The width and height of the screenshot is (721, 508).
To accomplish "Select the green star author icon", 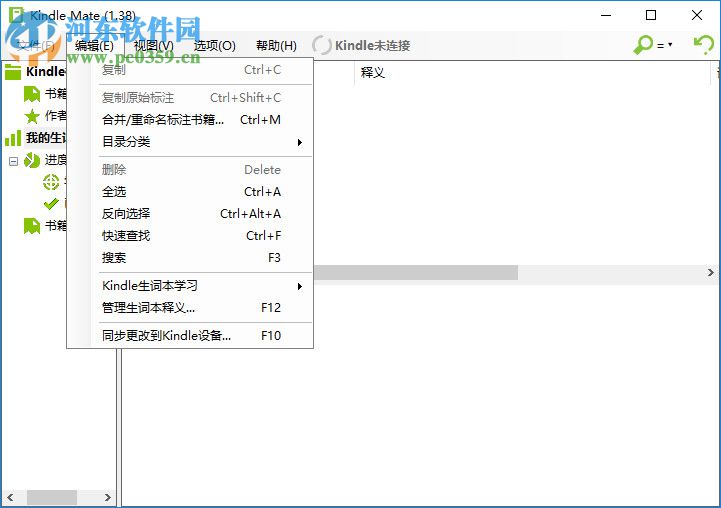I will tap(32, 116).
